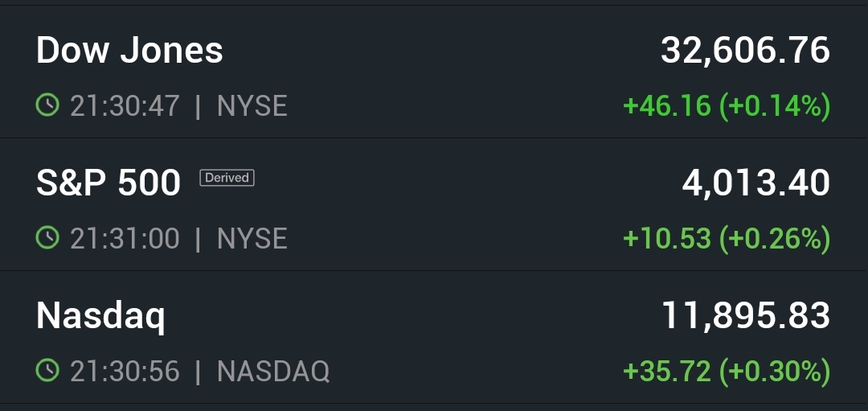
Task: Click the NASDAQ exchange label
Action: [273, 372]
